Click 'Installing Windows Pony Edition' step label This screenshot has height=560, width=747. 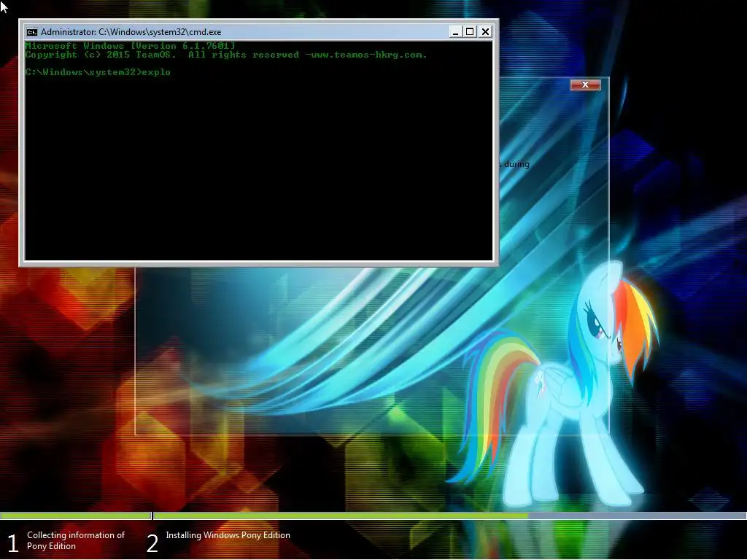(x=228, y=535)
